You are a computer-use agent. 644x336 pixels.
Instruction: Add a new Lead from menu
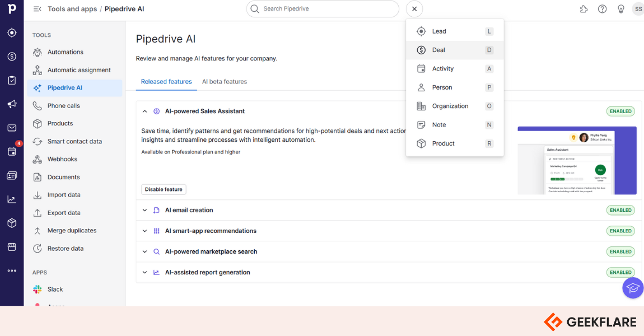tap(455, 31)
